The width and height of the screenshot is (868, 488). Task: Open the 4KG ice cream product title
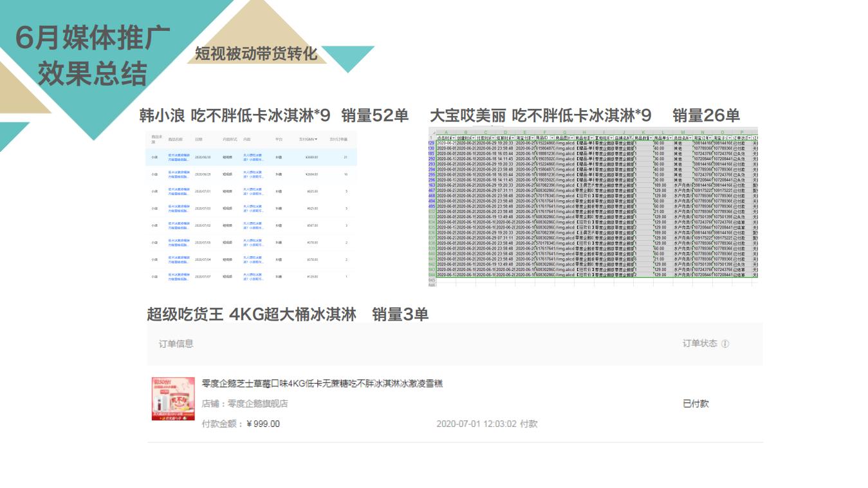[x=322, y=384]
